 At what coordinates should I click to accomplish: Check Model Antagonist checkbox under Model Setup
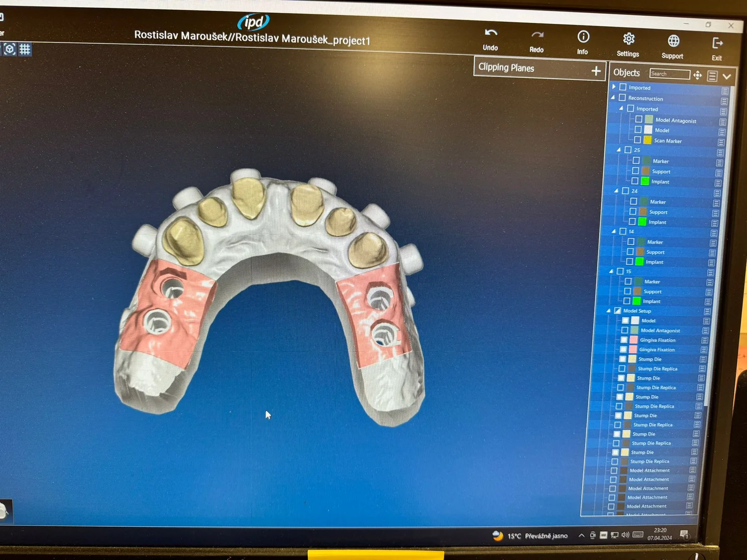[x=624, y=330]
